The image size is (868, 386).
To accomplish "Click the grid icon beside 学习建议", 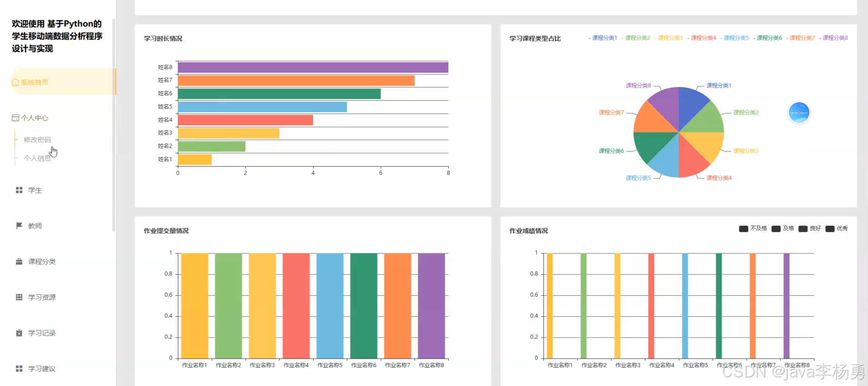I will point(19,369).
